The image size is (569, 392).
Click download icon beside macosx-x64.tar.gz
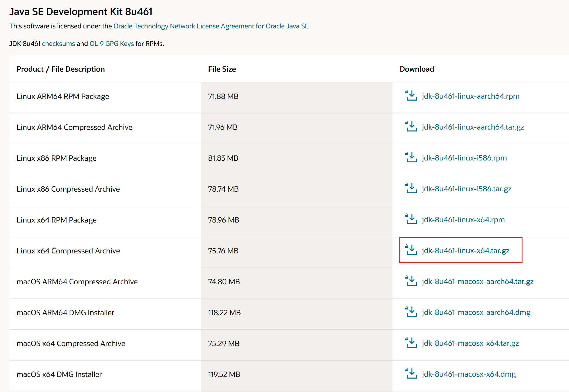[x=411, y=343]
